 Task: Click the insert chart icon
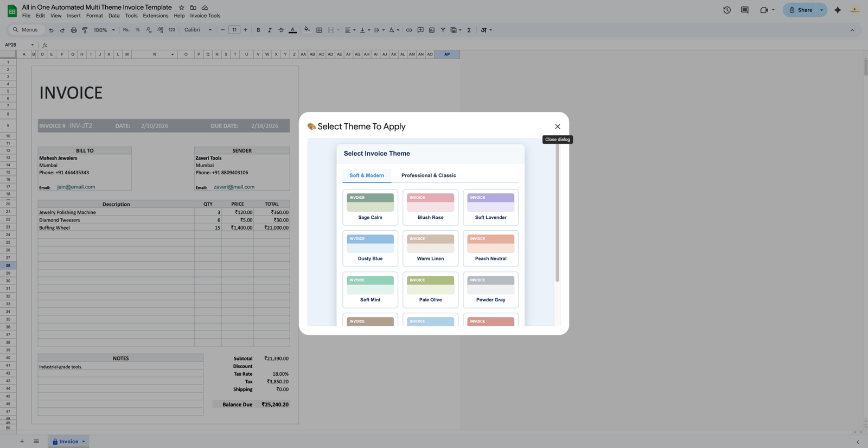(432, 30)
